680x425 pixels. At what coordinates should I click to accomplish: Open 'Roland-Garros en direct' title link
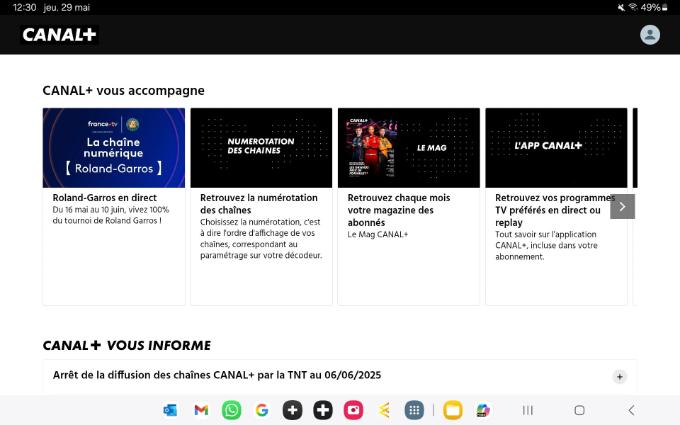(x=105, y=198)
